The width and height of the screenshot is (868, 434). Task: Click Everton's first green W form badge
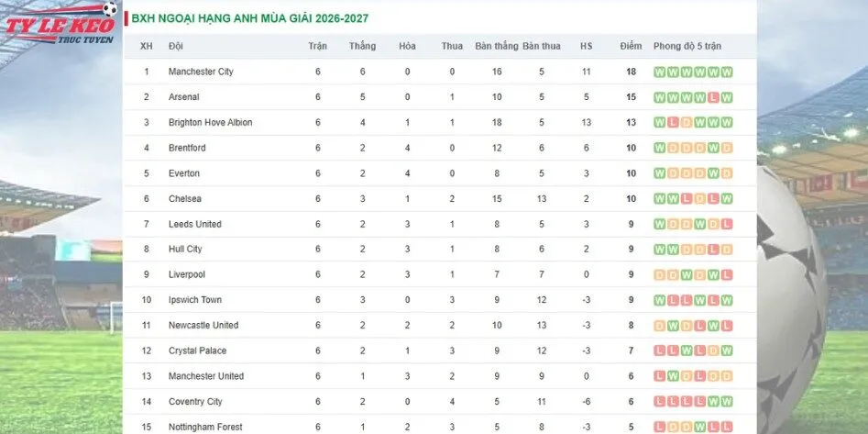pyautogui.click(x=659, y=173)
